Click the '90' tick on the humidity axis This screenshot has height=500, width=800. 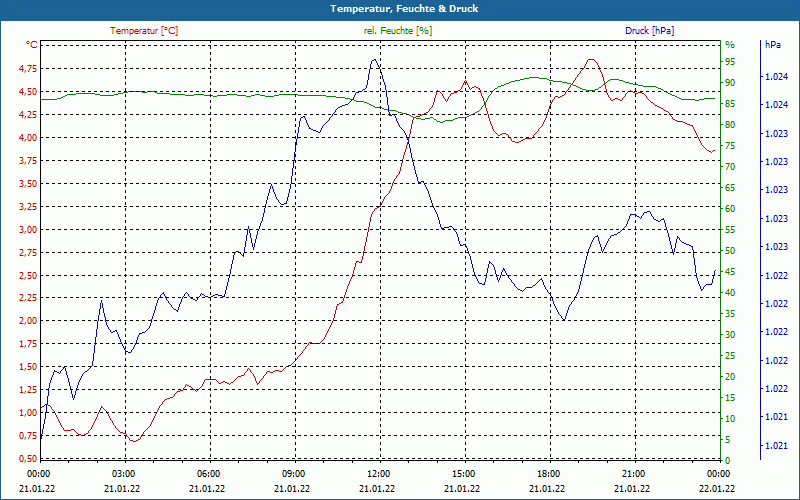point(730,83)
